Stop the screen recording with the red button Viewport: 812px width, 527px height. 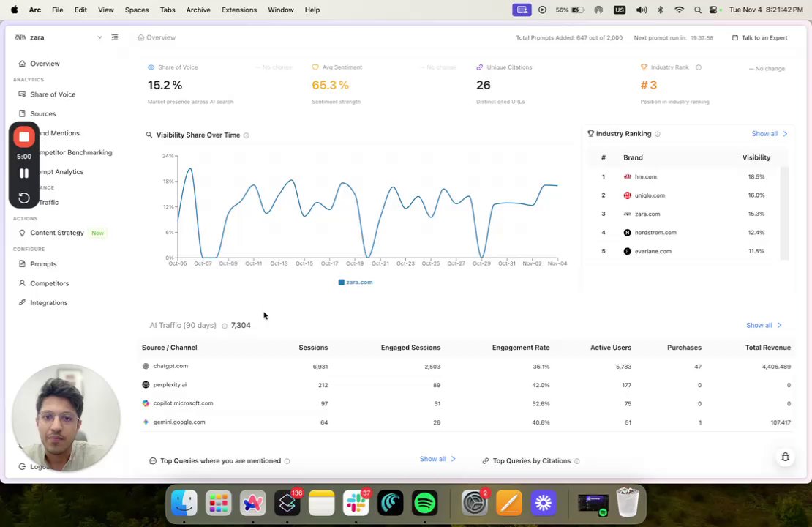click(24, 137)
